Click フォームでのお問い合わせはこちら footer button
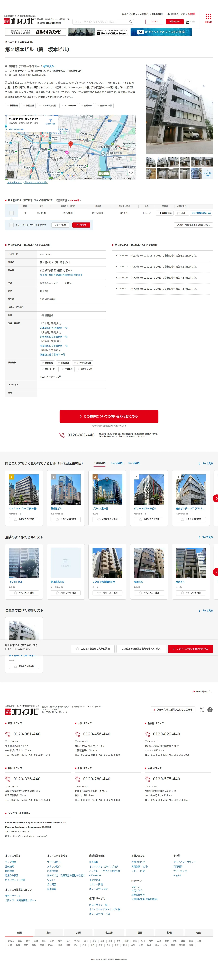This screenshot has height=980, width=218. [172, 710]
